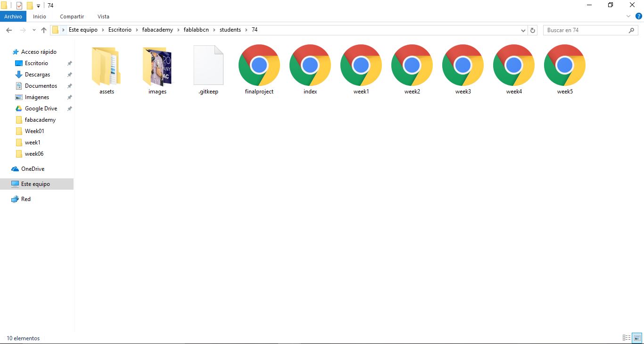
Task: Switch to details view layout icon
Action: (627, 338)
